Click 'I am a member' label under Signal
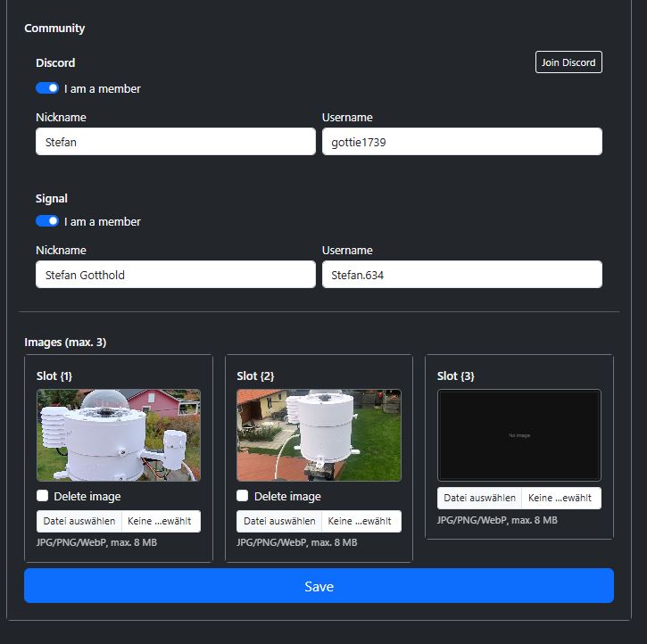The width and height of the screenshot is (647, 644). (x=103, y=222)
